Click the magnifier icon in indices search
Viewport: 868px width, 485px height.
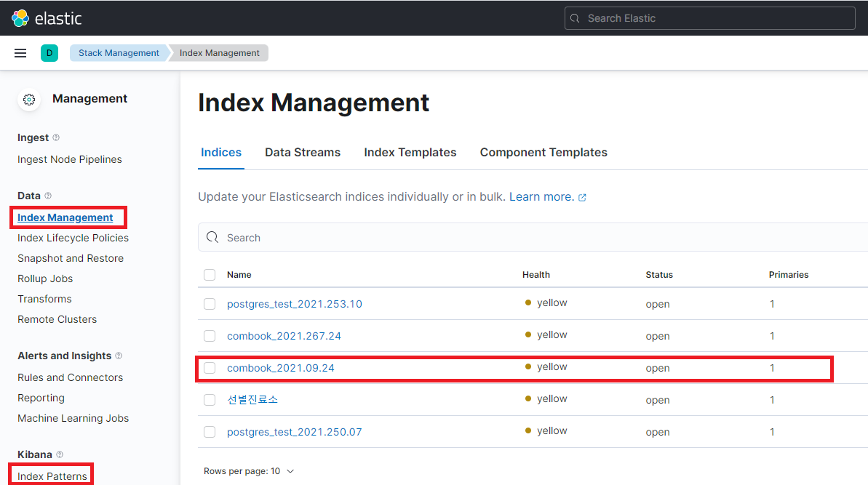click(x=212, y=237)
